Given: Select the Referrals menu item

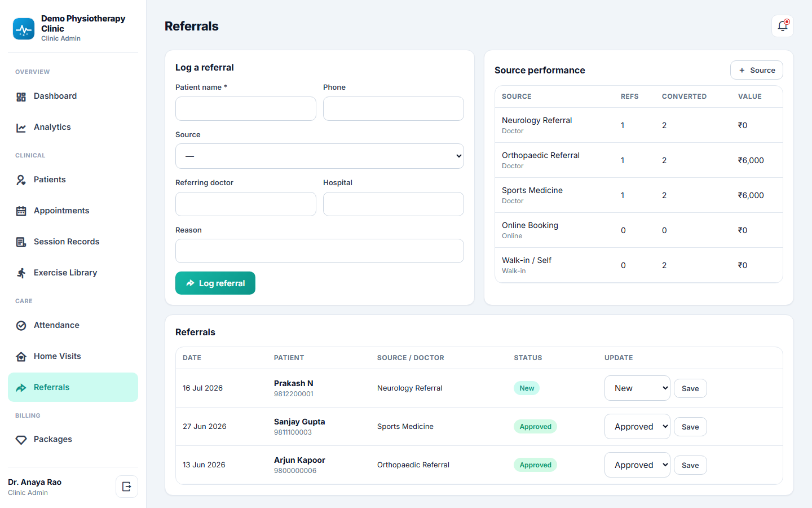Looking at the screenshot, I should pos(73,387).
